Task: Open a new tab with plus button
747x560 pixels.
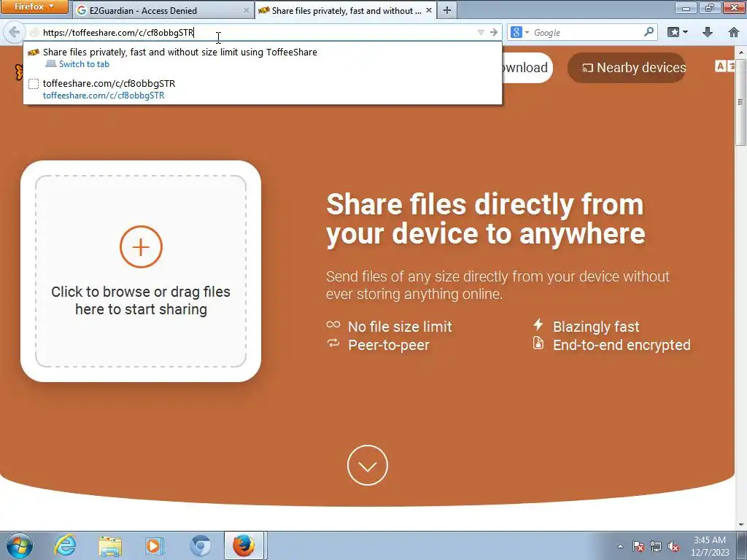Action: point(447,10)
